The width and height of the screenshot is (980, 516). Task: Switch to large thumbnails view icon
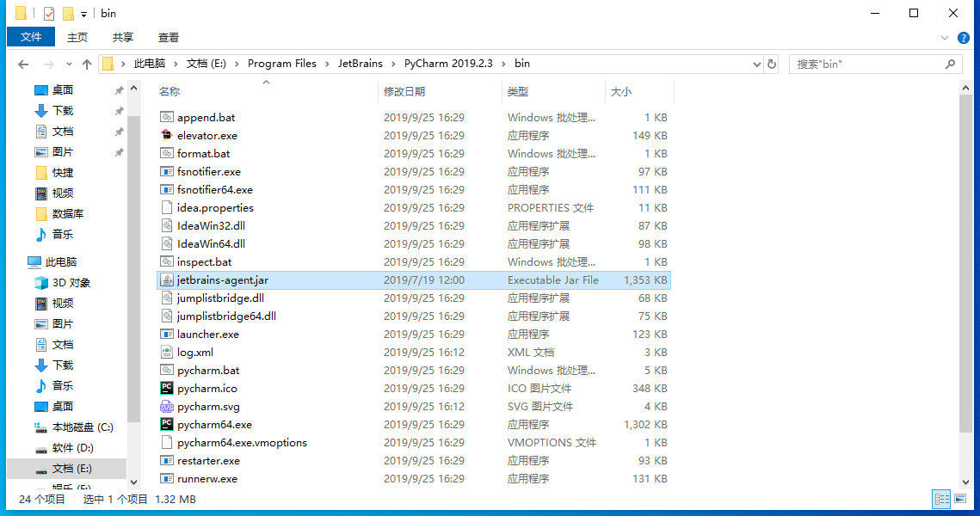(x=960, y=499)
